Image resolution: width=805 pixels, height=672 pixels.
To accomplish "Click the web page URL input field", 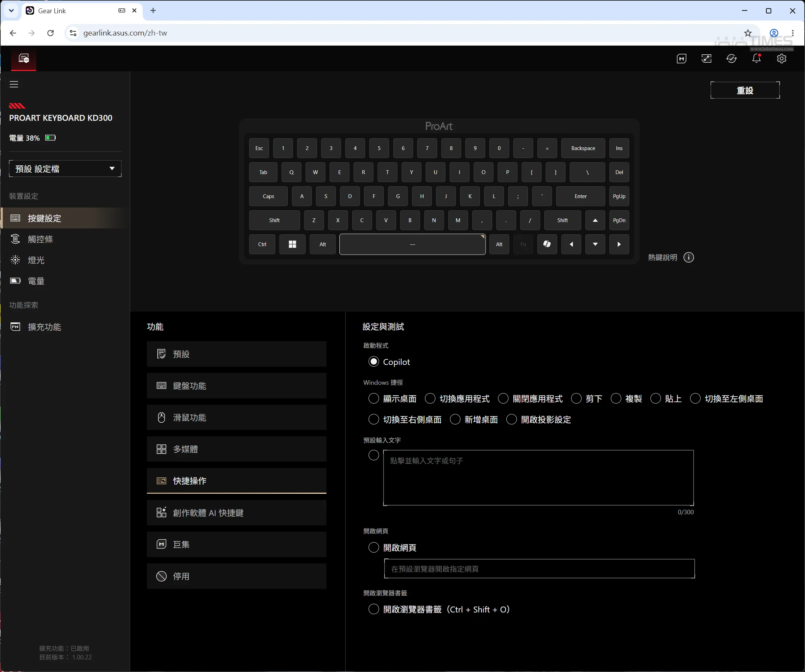I will pyautogui.click(x=539, y=569).
